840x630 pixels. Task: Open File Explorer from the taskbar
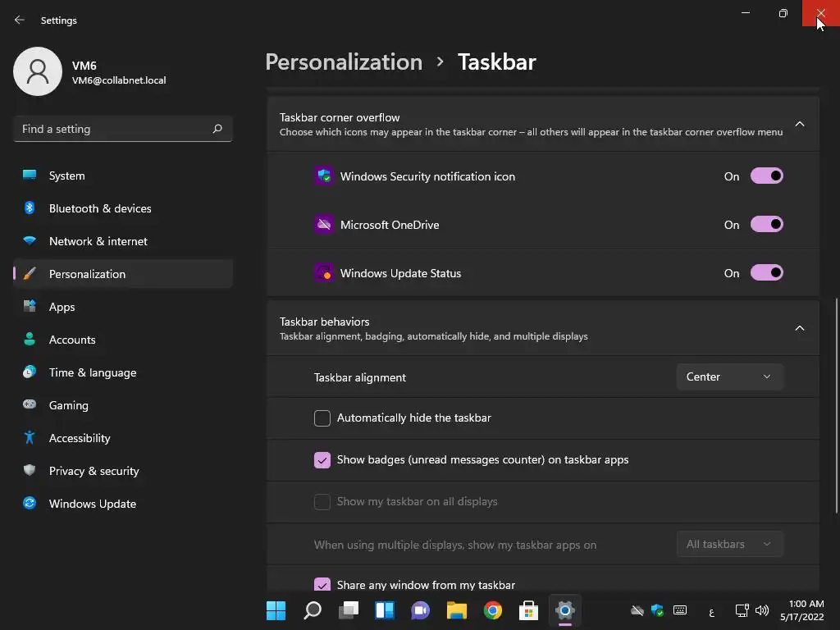456,610
